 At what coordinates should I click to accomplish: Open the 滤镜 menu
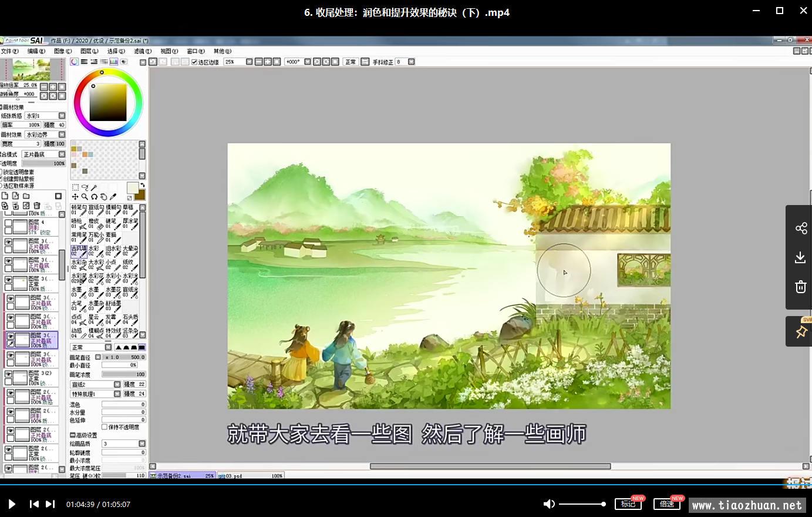[142, 51]
